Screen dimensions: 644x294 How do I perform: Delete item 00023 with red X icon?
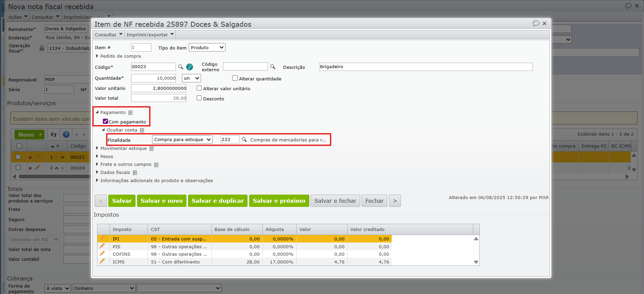pyautogui.click(x=30, y=157)
